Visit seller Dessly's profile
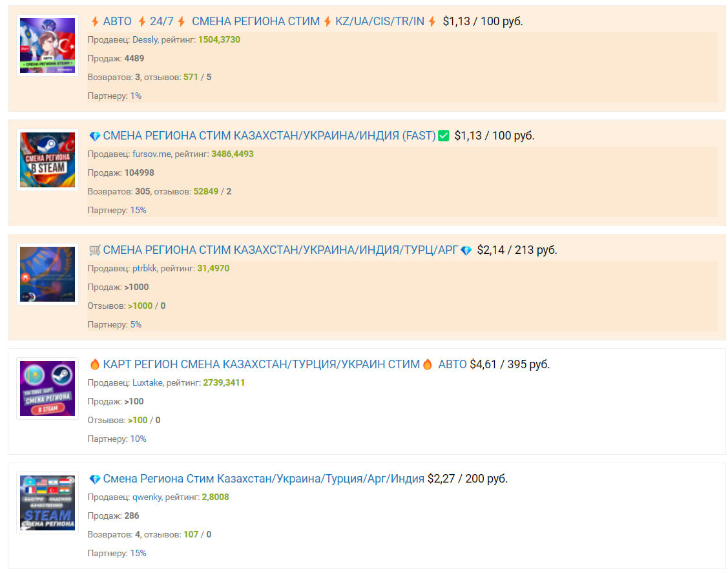Image resolution: width=728 pixels, height=573 pixels. pyautogui.click(x=145, y=39)
